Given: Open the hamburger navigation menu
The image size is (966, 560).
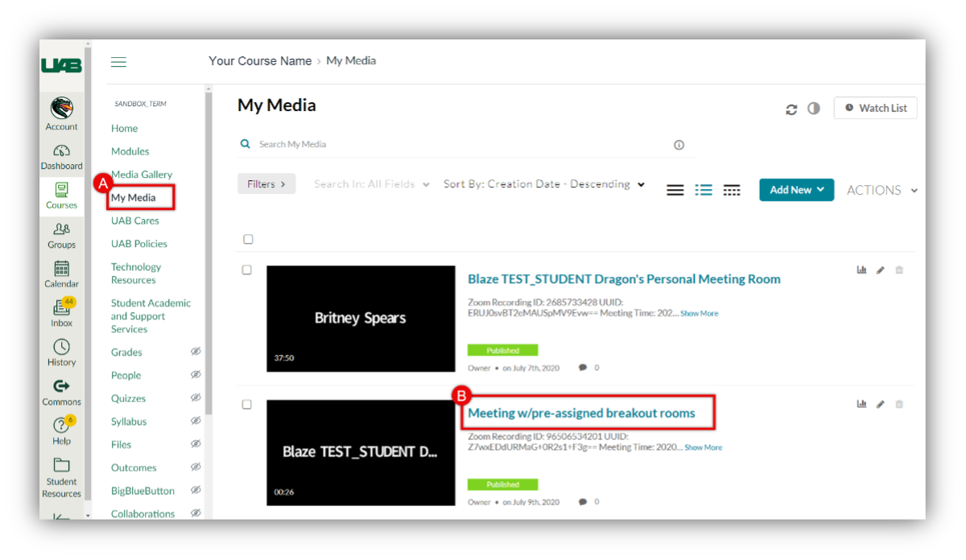Looking at the screenshot, I should click(118, 61).
